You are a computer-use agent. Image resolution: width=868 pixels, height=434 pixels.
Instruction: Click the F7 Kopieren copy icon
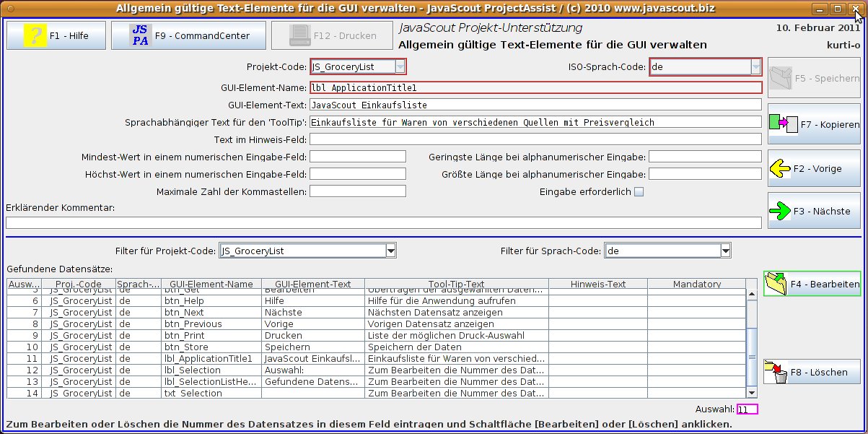[783, 124]
